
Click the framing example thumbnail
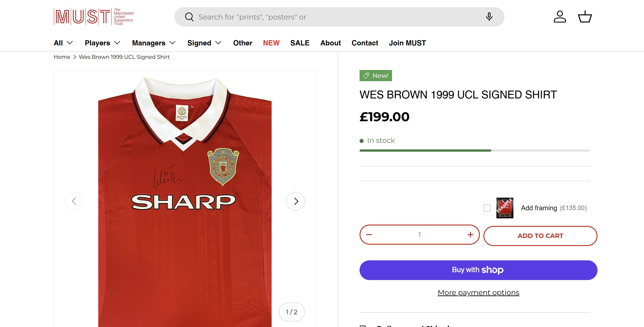click(x=505, y=208)
